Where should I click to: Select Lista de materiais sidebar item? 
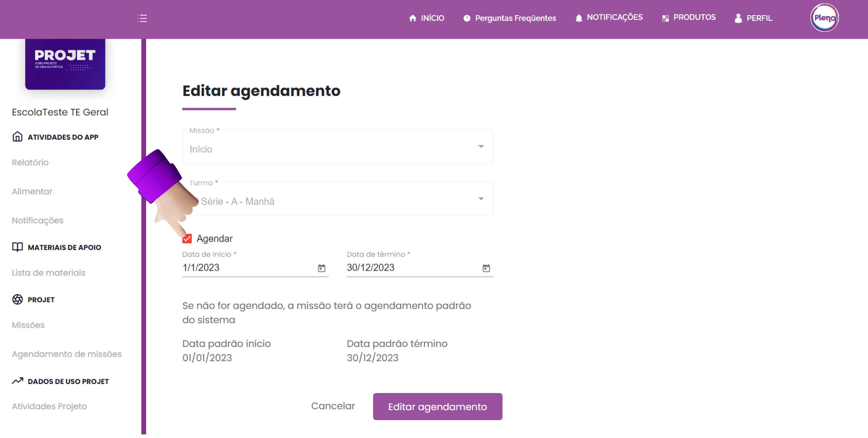pyautogui.click(x=48, y=273)
